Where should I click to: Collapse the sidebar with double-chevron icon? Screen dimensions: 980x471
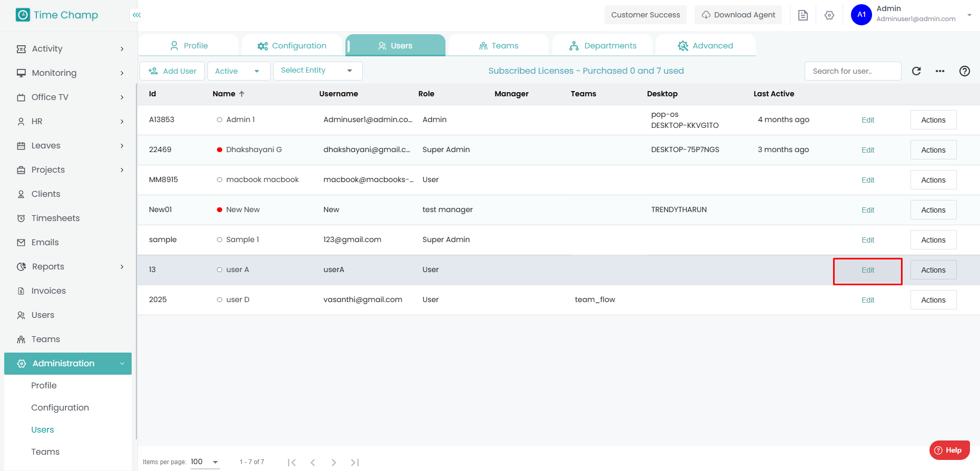click(x=136, y=15)
